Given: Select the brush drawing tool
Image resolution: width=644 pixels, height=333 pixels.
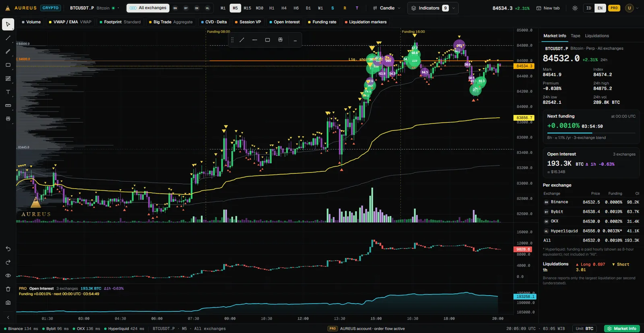Looking at the screenshot, I should tap(8, 51).
